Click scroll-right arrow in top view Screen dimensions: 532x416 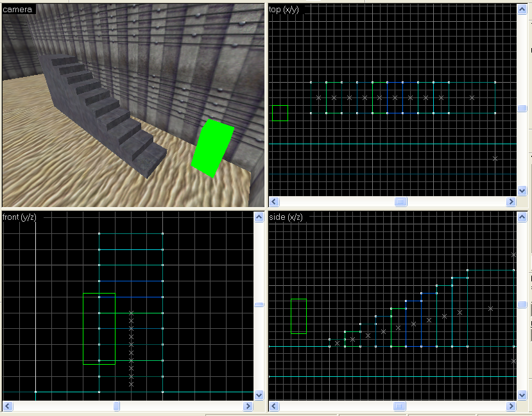pyautogui.click(x=511, y=202)
